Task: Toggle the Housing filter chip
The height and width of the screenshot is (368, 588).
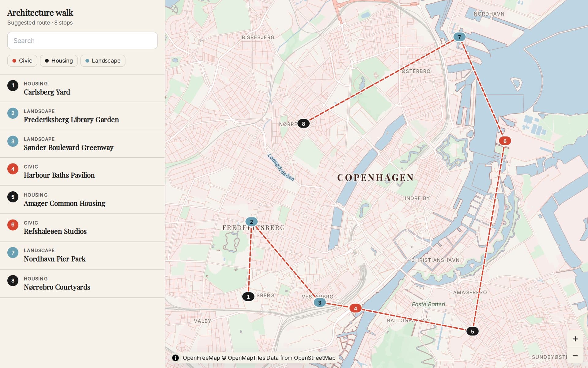Action: click(x=59, y=61)
